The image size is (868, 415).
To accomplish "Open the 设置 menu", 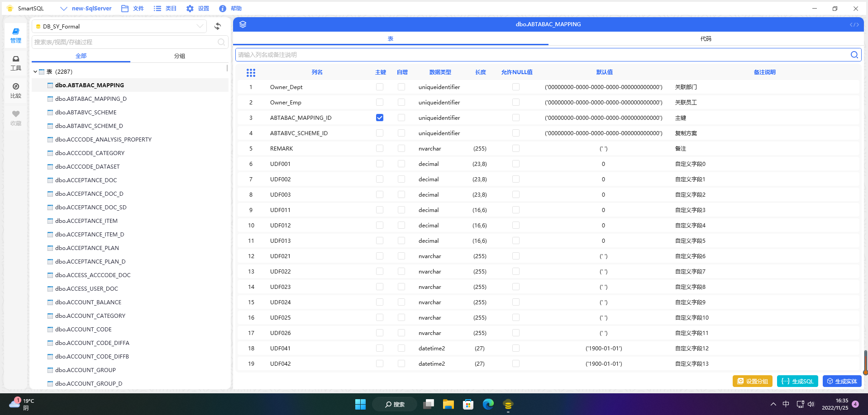I will 198,9.
